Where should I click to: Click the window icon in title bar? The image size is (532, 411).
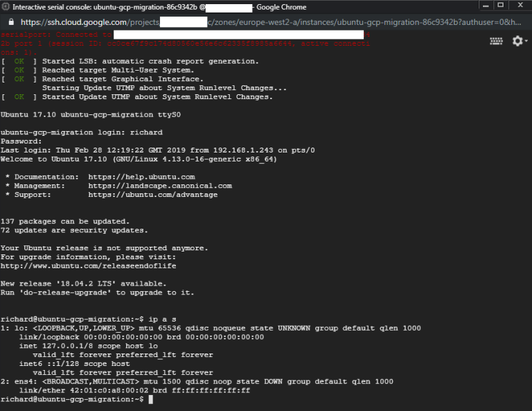[6, 7]
